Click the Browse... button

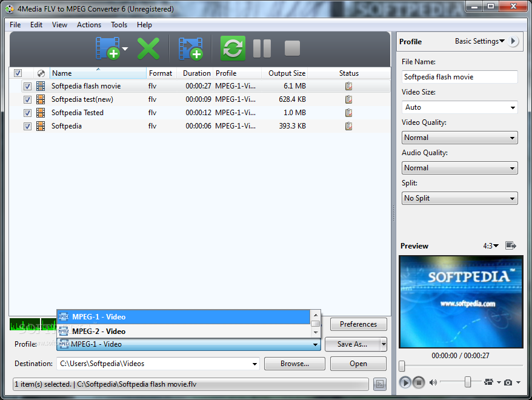click(294, 364)
